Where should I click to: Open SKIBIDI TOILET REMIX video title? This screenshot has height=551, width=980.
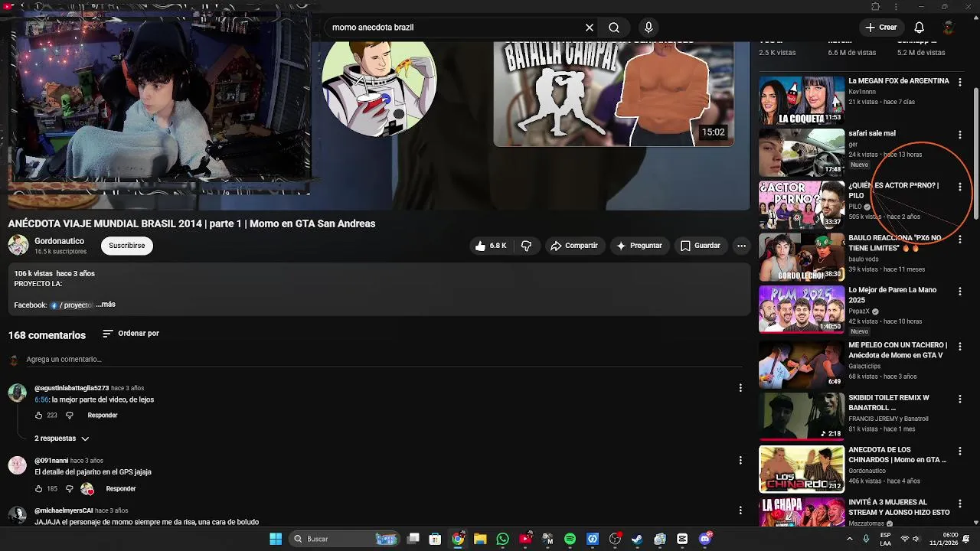pos(888,403)
